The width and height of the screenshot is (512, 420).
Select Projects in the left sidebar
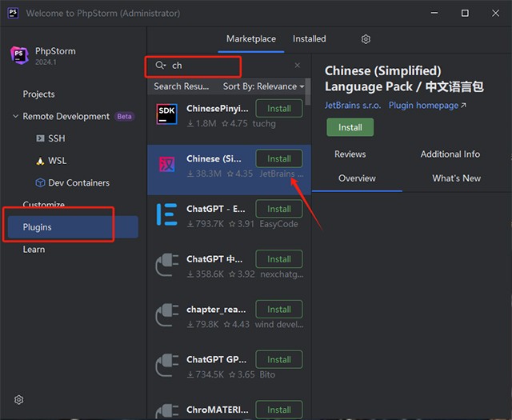(38, 94)
